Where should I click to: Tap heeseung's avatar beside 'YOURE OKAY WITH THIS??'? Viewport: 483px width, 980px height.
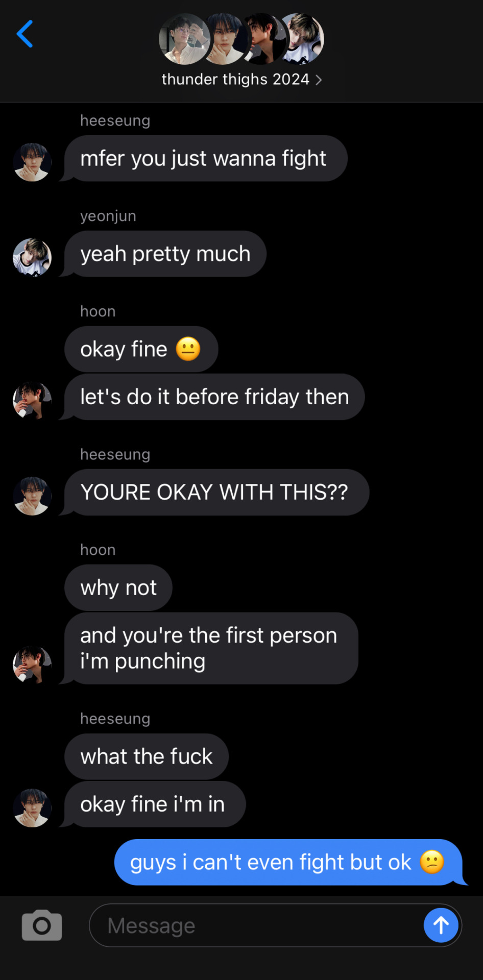pyautogui.click(x=32, y=496)
